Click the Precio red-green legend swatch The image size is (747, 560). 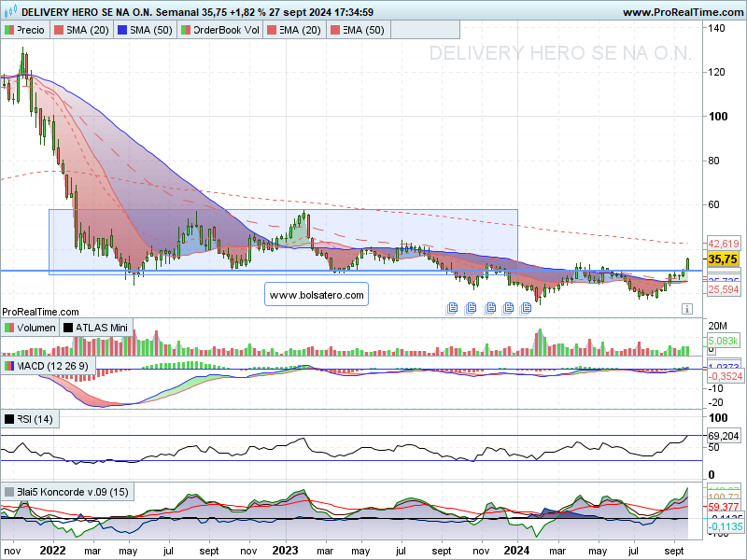[x=9, y=30]
